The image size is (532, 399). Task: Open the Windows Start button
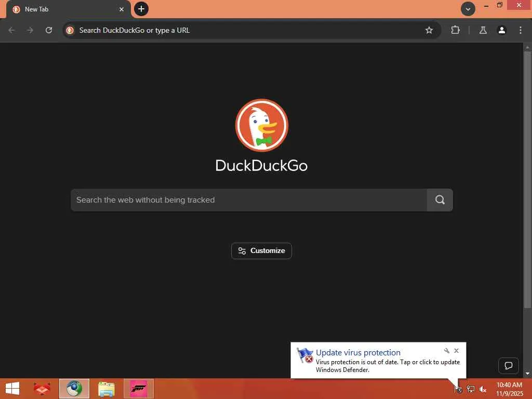(x=12, y=389)
